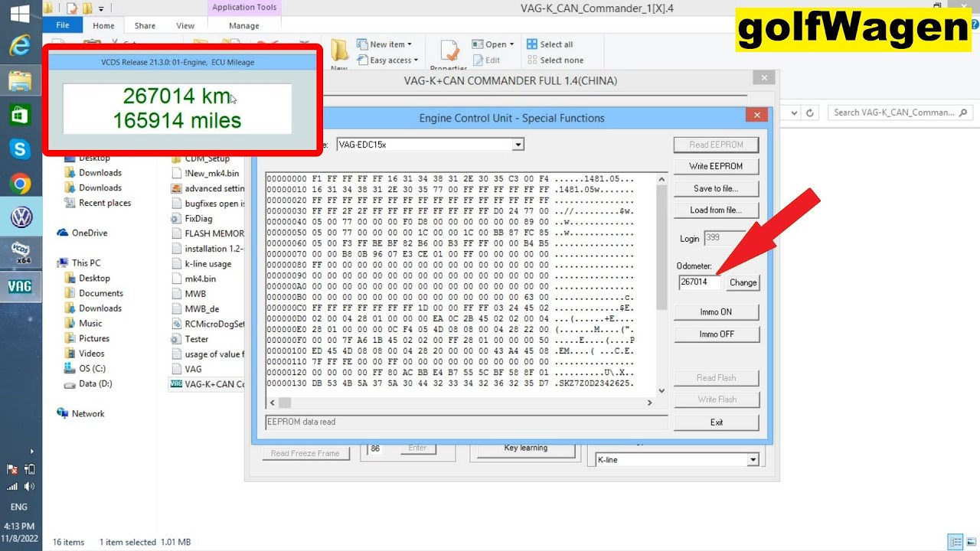980x551 pixels.
Task: Click the Save to file button
Action: [716, 188]
